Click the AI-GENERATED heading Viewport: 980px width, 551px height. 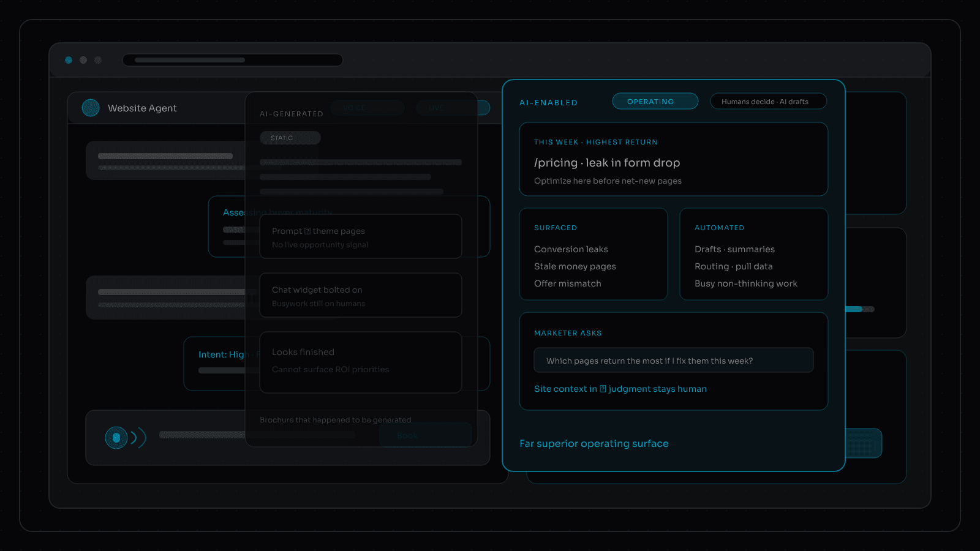click(x=292, y=114)
